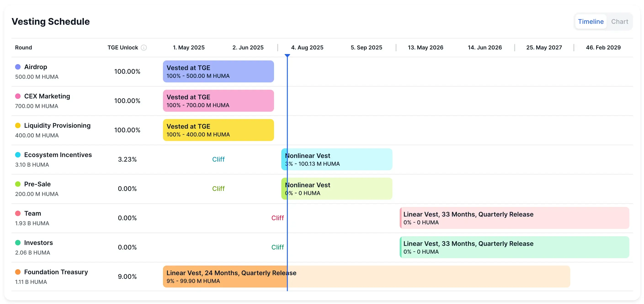
Task: Click the current date marker triangle
Action: (x=287, y=55)
